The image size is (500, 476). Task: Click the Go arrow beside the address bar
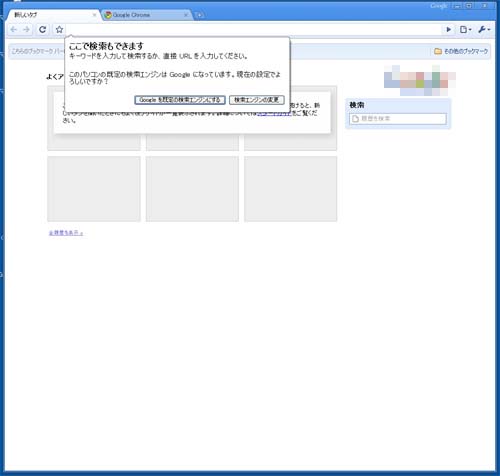449,30
